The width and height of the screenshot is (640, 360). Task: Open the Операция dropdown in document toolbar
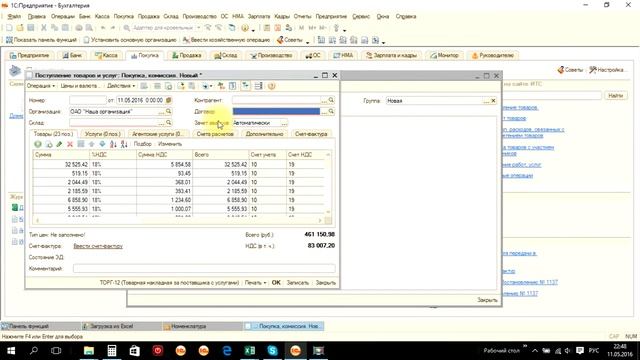click(41, 86)
